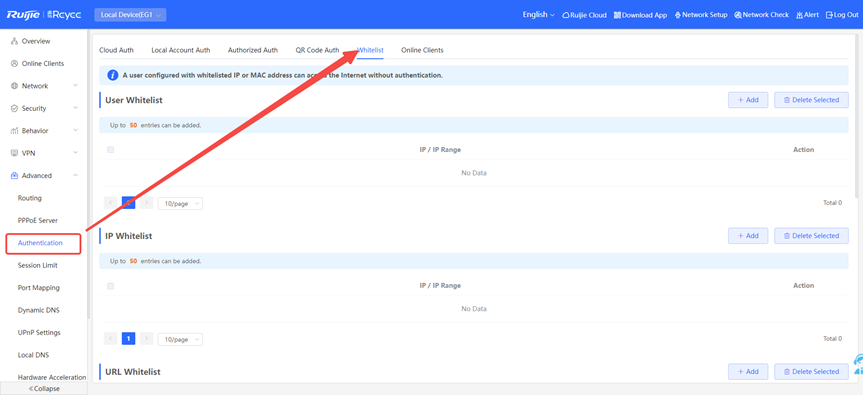Add a URL Whitelist entry
This screenshot has width=863, height=395.
click(x=748, y=371)
